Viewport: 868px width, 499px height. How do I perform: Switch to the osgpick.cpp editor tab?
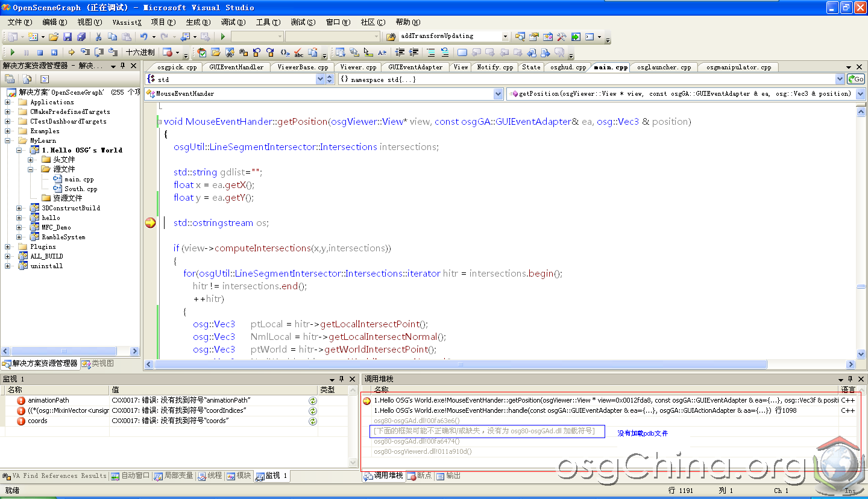177,67
